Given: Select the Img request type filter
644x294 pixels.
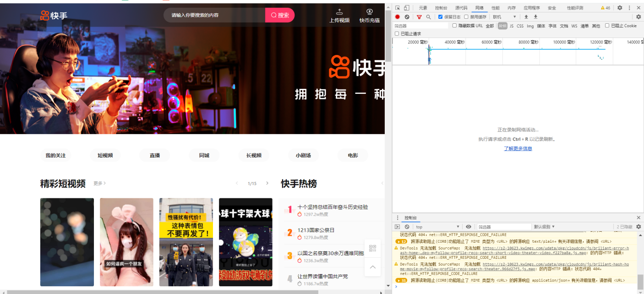Looking at the screenshot, I should pos(530,26).
